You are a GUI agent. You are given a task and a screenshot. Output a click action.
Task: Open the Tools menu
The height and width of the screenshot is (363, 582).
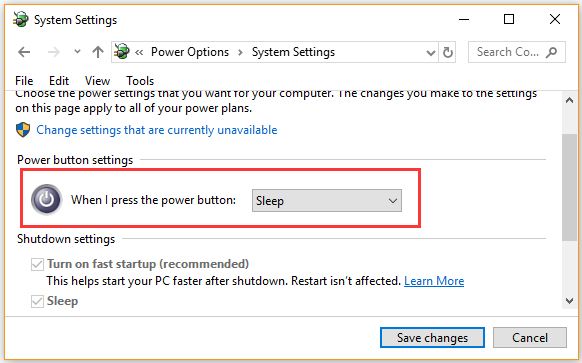click(140, 81)
